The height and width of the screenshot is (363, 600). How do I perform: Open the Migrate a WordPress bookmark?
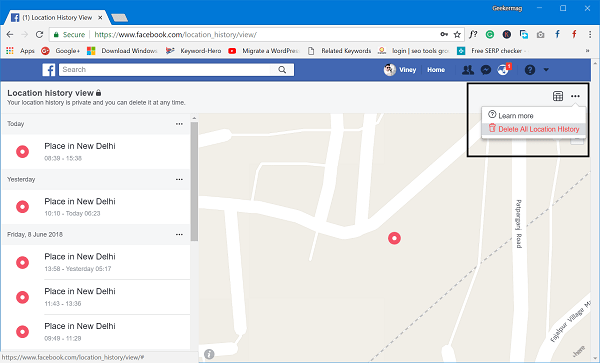point(264,51)
